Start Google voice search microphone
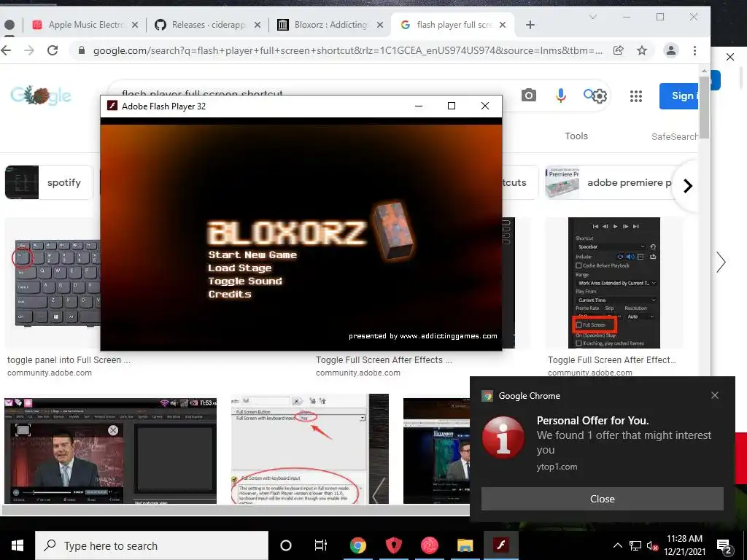Viewport: 747px width, 560px height. pos(561,96)
